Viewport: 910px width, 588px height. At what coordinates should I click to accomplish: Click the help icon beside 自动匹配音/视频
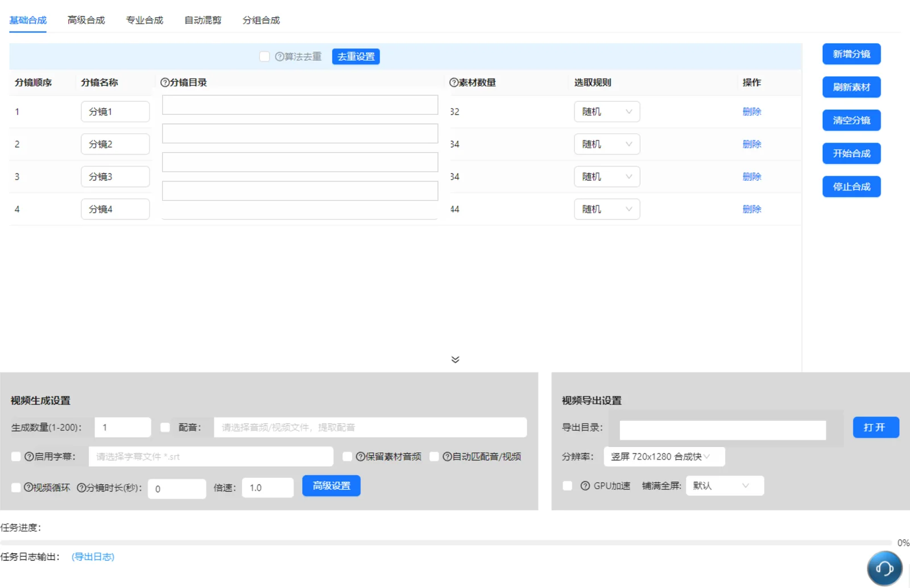pyautogui.click(x=447, y=457)
